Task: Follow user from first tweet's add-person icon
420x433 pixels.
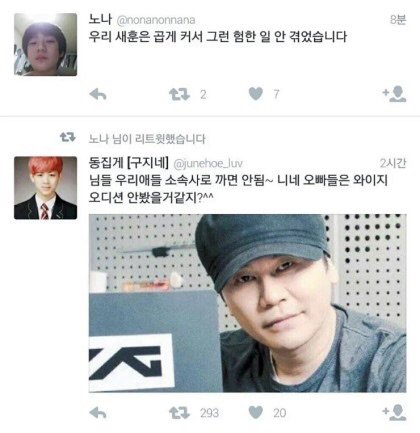Action: tap(394, 94)
